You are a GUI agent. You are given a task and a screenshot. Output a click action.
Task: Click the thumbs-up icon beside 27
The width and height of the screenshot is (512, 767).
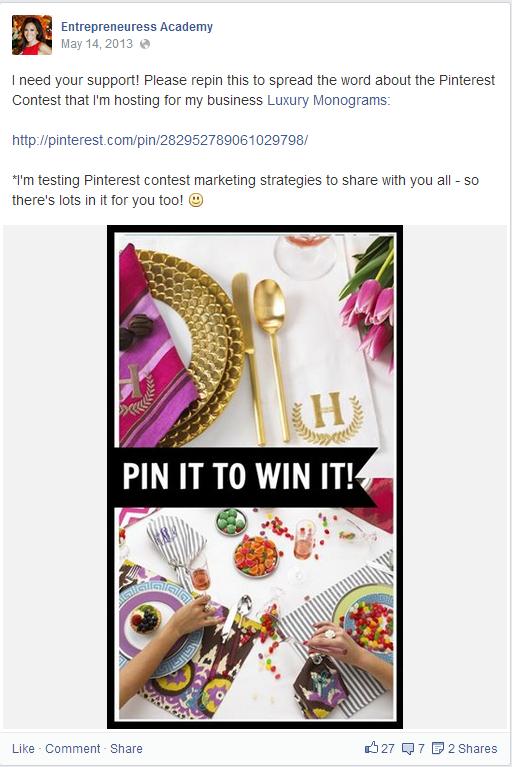tap(371, 748)
